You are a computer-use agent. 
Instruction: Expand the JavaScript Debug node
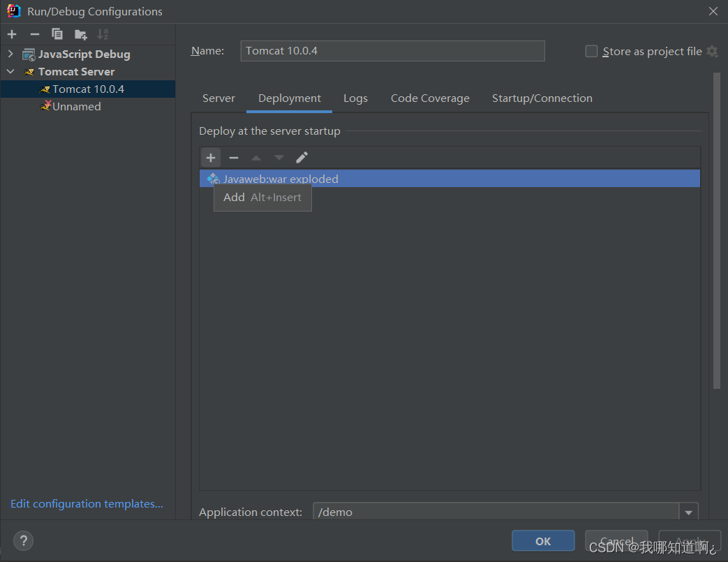[x=10, y=54]
